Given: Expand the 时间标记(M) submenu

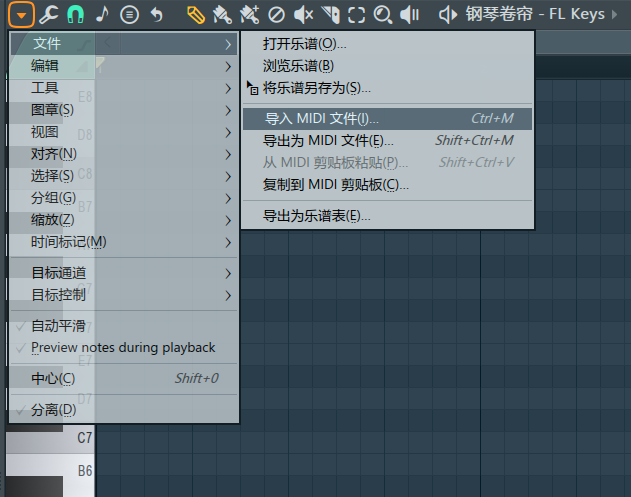Looking at the screenshot, I should [x=68, y=241].
